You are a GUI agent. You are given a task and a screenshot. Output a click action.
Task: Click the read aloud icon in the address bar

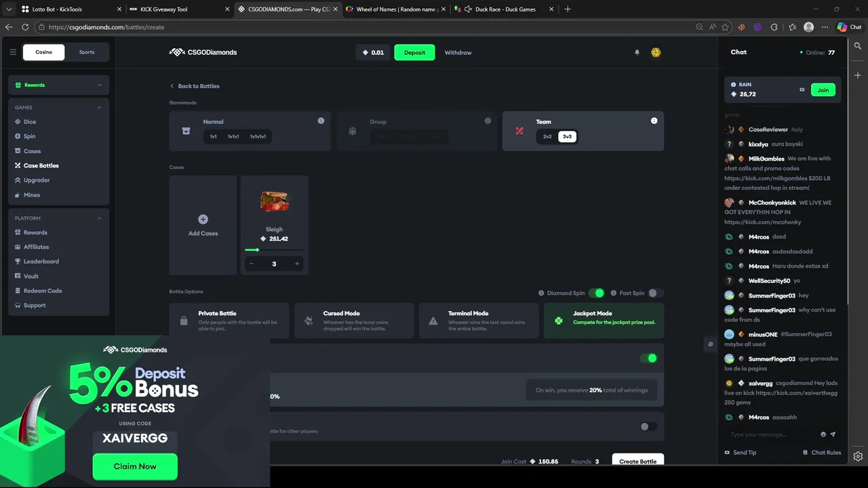712,27
